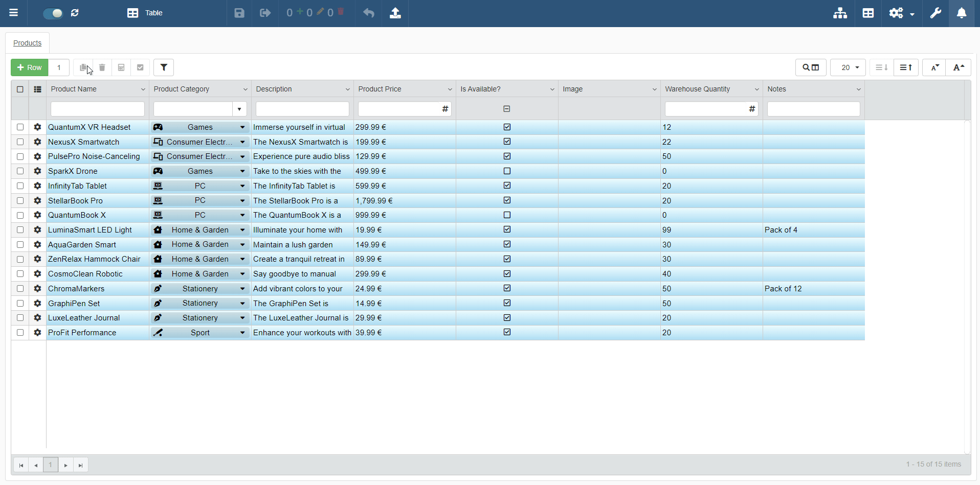Open the sitemap structure icon

click(840, 13)
